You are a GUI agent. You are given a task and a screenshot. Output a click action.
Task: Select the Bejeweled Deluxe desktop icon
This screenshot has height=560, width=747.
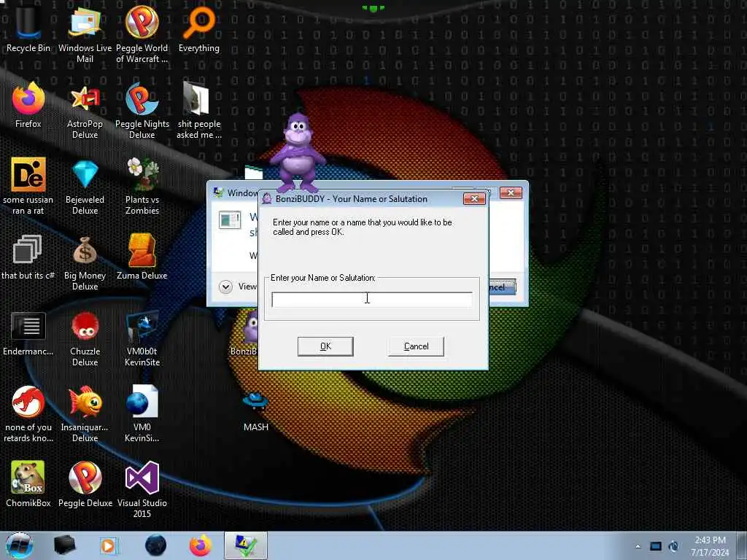tap(85, 186)
